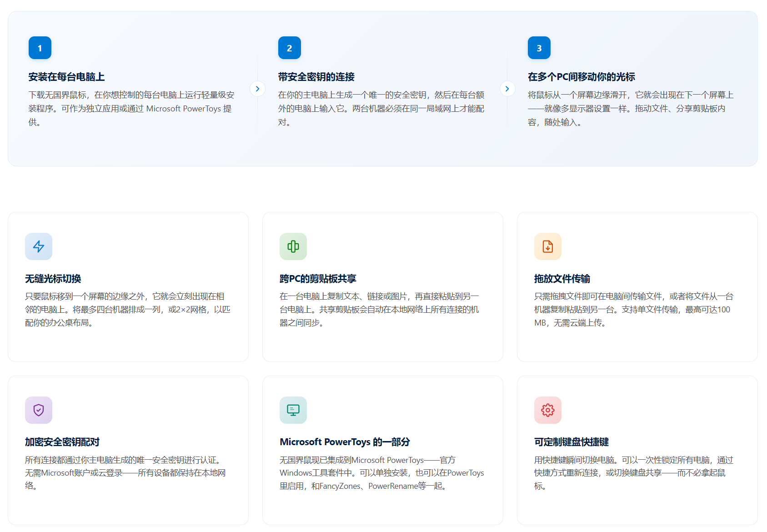Open the 跨PC的剪贴板共享 feature title
This screenshot has height=532, width=767.
318,279
